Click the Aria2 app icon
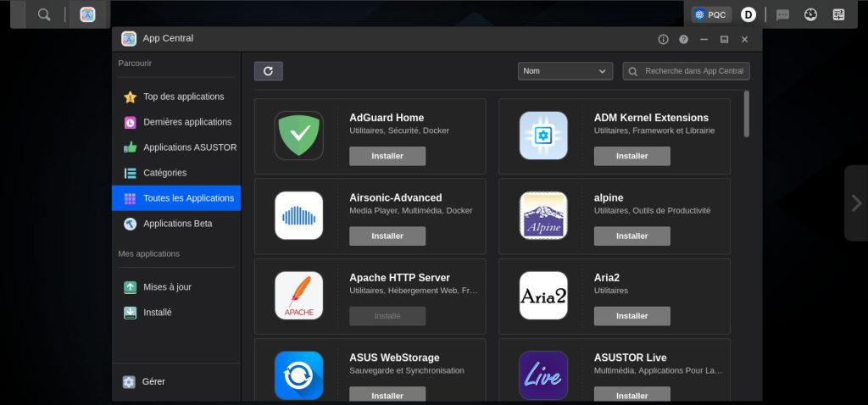868x405 pixels. click(x=543, y=296)
